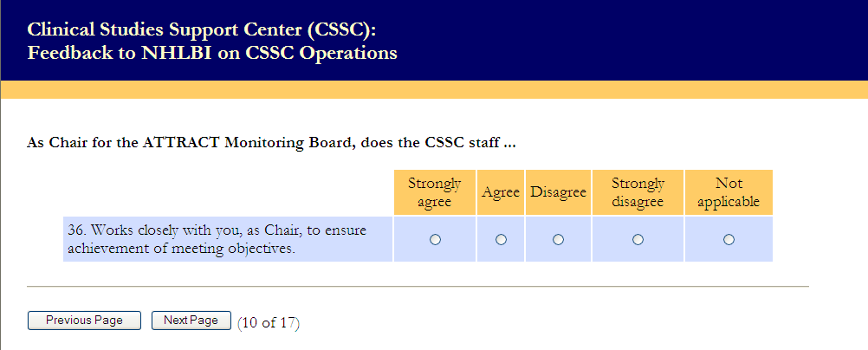Image resolution: width=868 pixels, height=350 pixels.
Task: Mark Disagree for question 36
Action: click(558, 239)
